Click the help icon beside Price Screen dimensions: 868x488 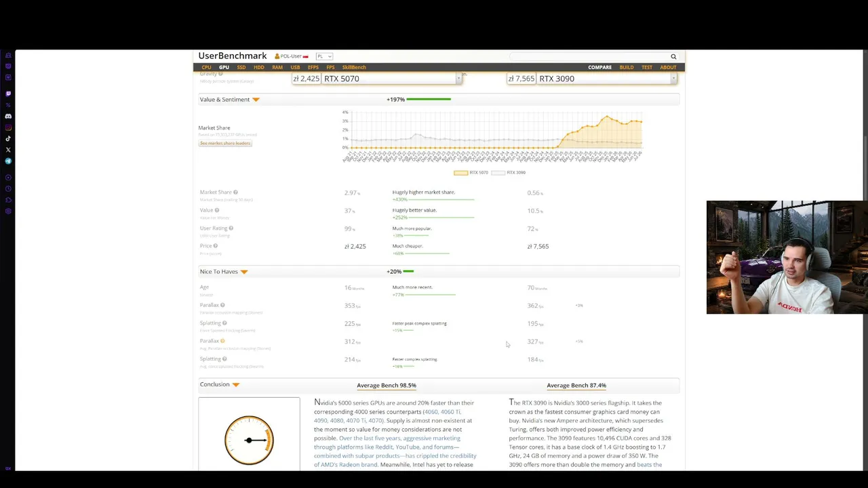tap(216, 246)
